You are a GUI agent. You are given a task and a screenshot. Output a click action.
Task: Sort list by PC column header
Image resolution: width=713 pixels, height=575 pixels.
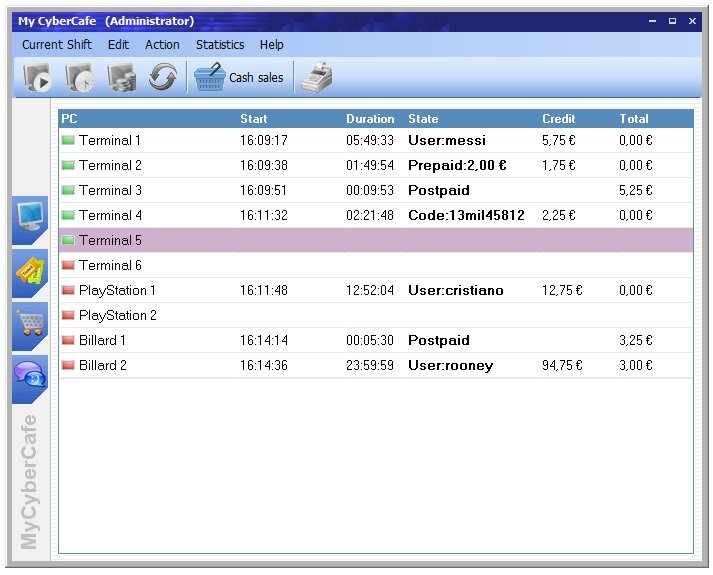(x=69, y=119)
